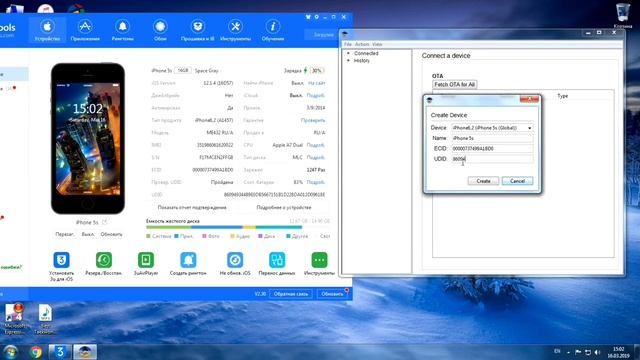Open the Инструменты wrench toolbar icon
640x360 pixels.
click(235, 30)
